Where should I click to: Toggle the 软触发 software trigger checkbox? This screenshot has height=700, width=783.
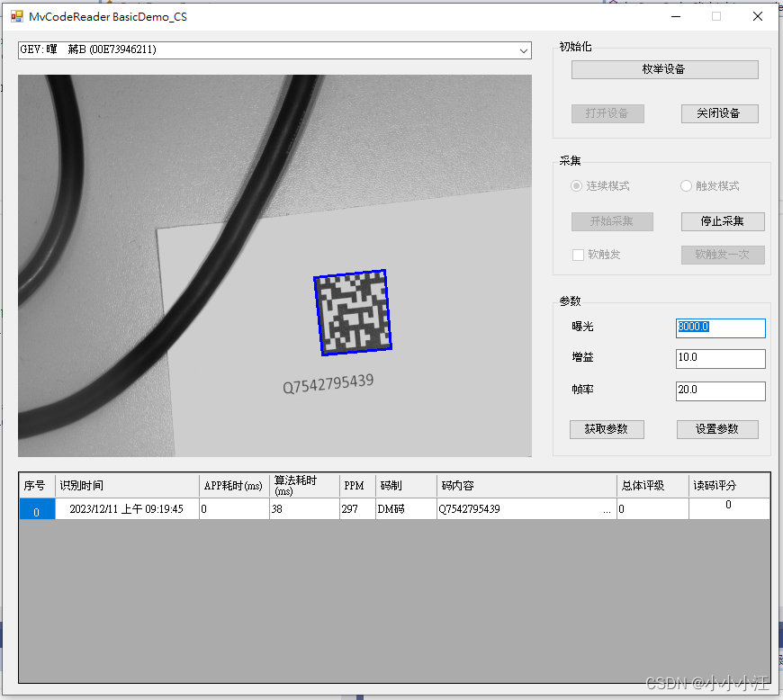578,255
